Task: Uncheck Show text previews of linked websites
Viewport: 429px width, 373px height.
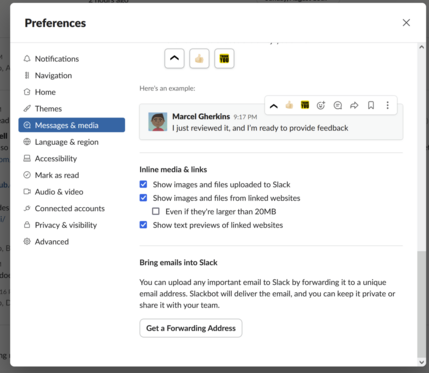Action: (143, 225)
